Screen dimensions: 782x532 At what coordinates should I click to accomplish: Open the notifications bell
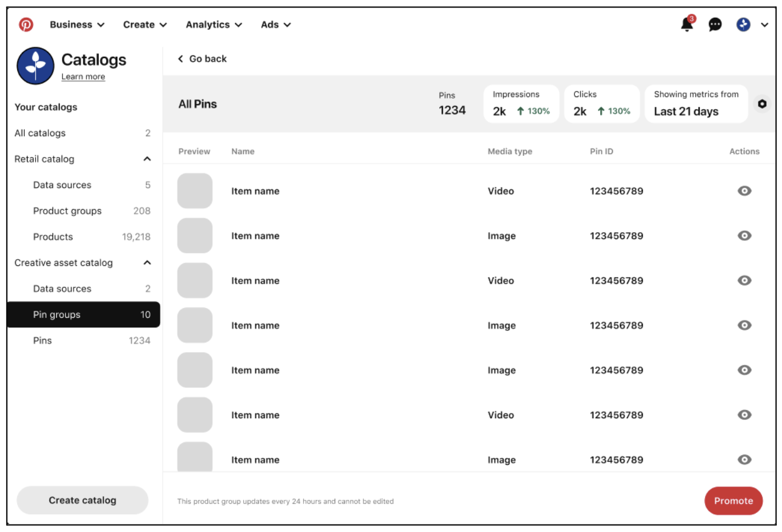tap(687, 24)
